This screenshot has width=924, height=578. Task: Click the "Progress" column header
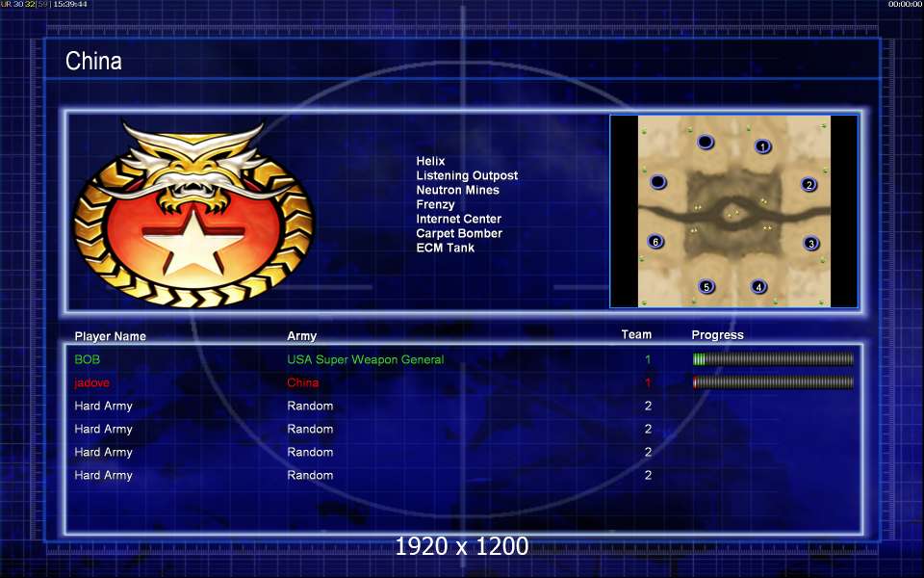point(717,335)
